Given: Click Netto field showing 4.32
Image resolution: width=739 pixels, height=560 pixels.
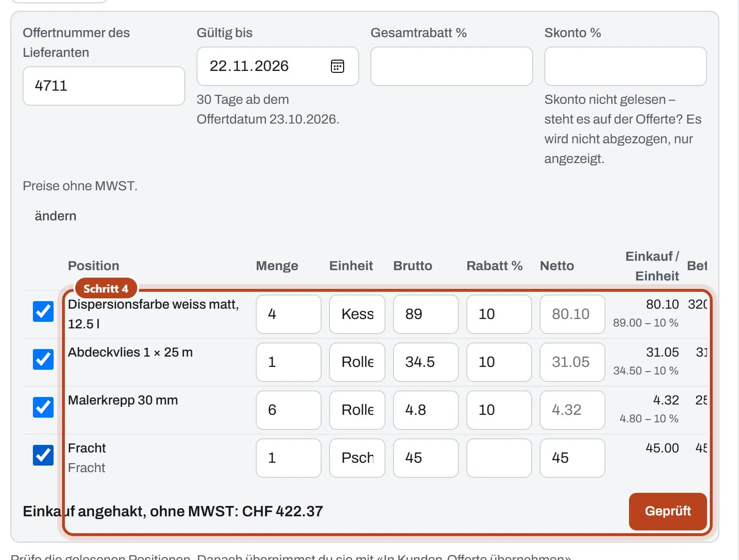Looking at the screenshot, I should pos(573,410).
